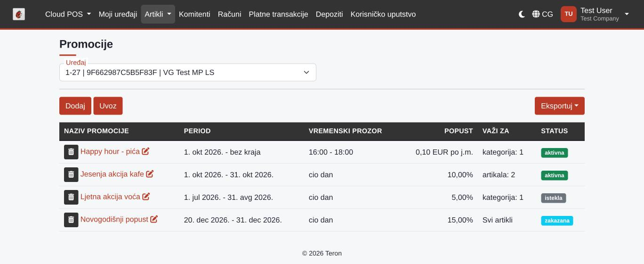
Task: Click period 1. okt 2026. - bez kraja
Action: pos(222,152)
